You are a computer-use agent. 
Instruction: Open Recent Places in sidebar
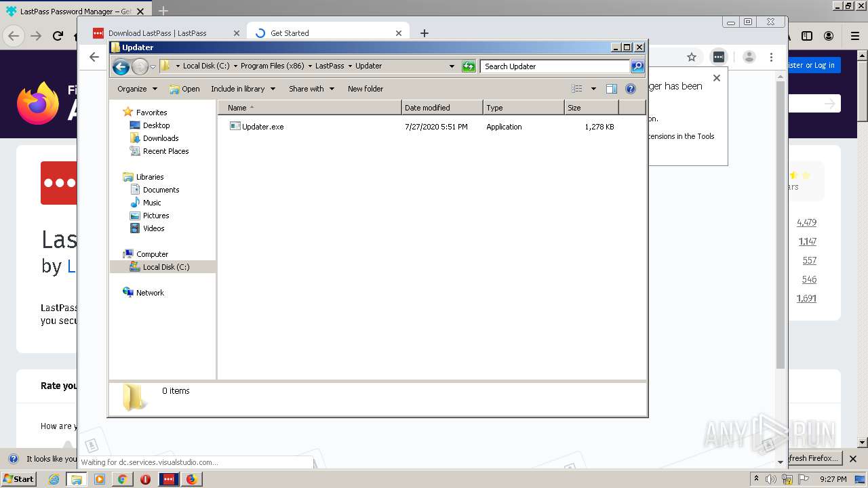(x=165, y=151)
